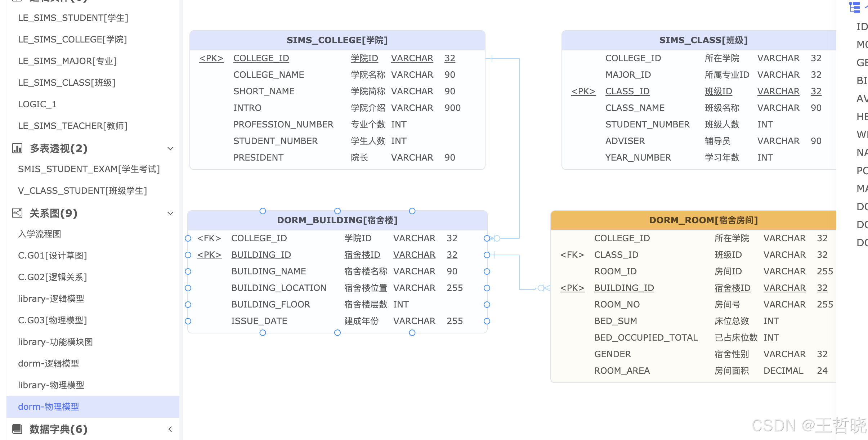868x440 pixels.
Task: Click the relationship diagram section icon
Action: pos(17,213)
